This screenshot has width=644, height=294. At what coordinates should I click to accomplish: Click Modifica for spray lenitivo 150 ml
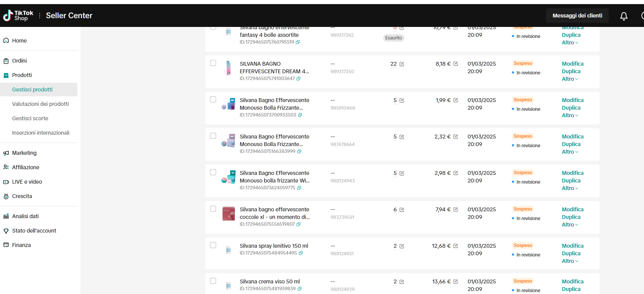[x=573, y=246]
